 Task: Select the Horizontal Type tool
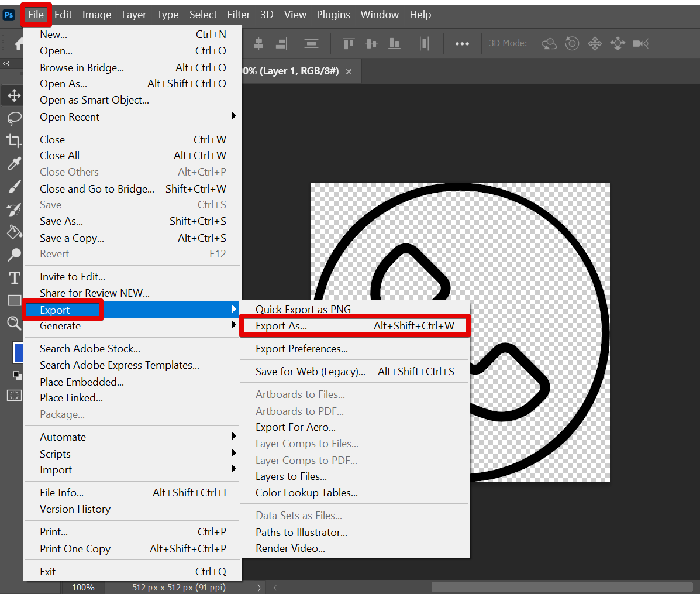click(14, 278)
